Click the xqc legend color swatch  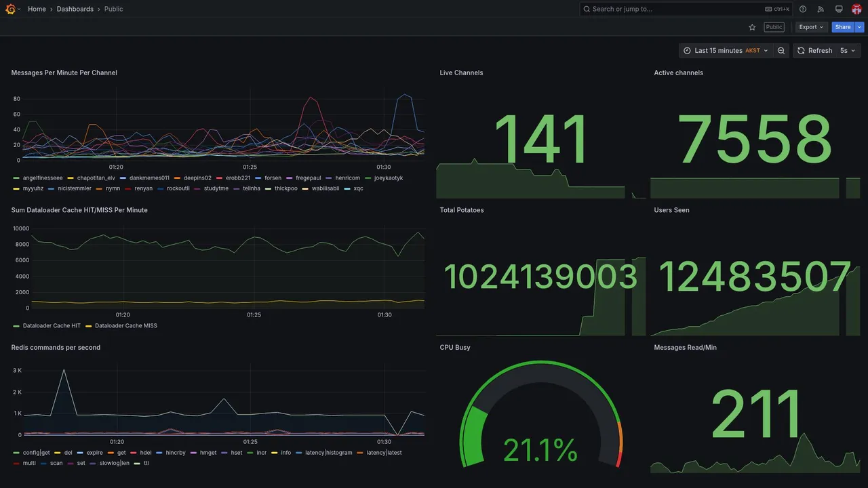coord(348,188)
